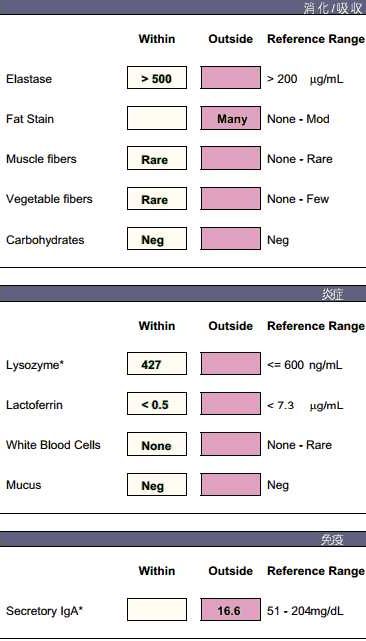366x641 pixels.
Task: Click Vegetable fibers 'Rare' result box
Action: tap(157, 198)
